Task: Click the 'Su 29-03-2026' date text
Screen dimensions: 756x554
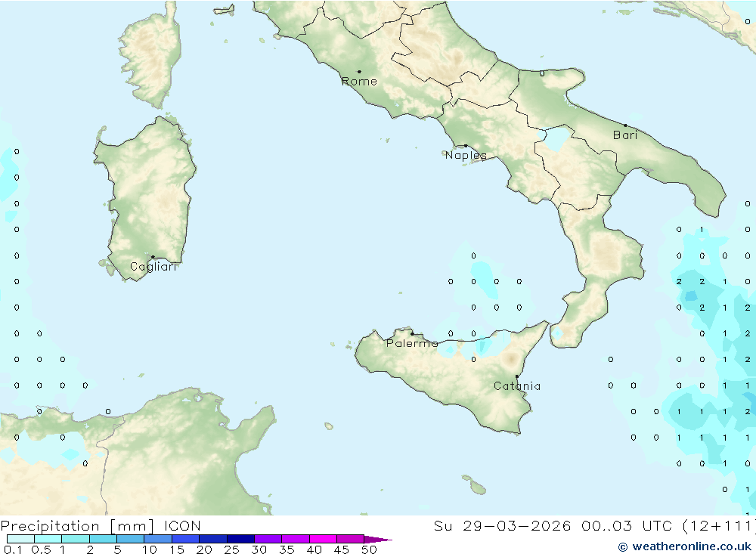Action: [x=502, y=526]
